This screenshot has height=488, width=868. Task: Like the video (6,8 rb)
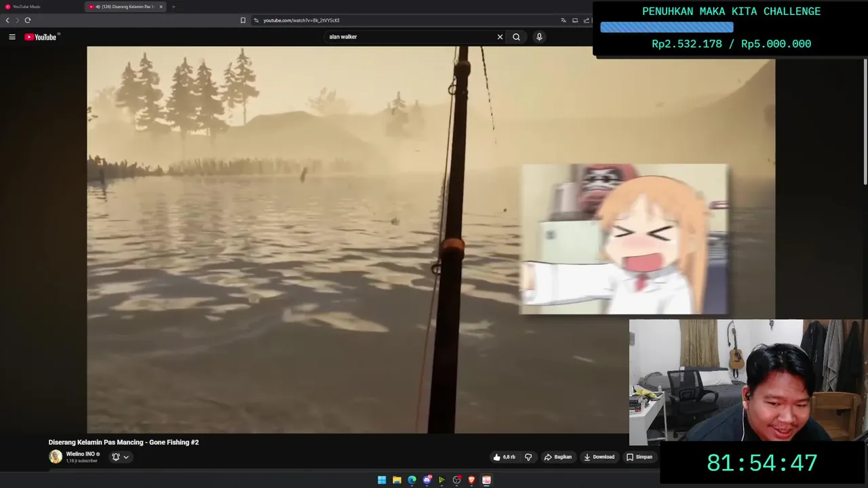(504, 457)
